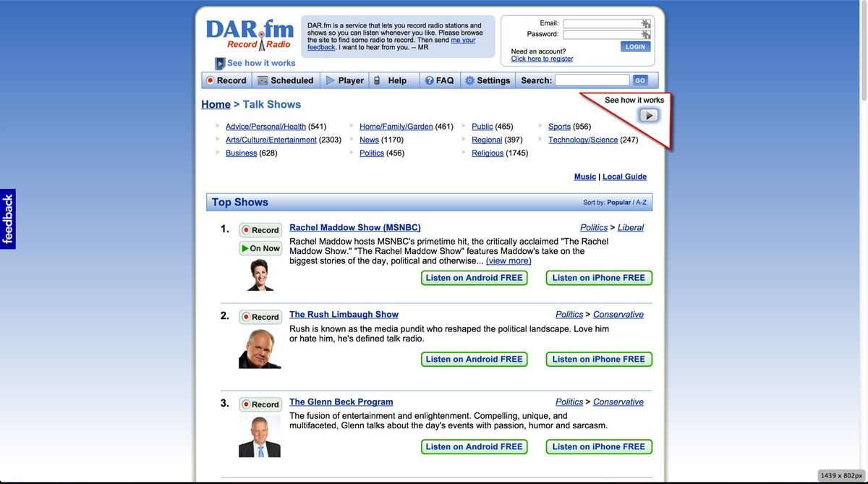This screenshot has height=484, width=868.
Task: Click the Scheduled calendar icon
Action: pos(262,80)
